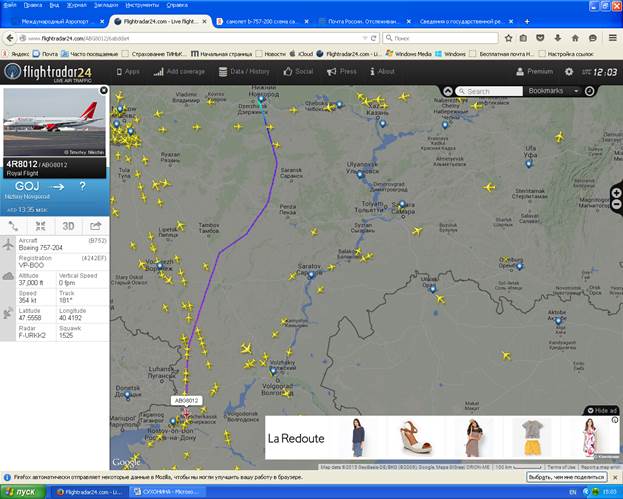Open the Apps menu

pyautogui.click(x=128, y=72)
